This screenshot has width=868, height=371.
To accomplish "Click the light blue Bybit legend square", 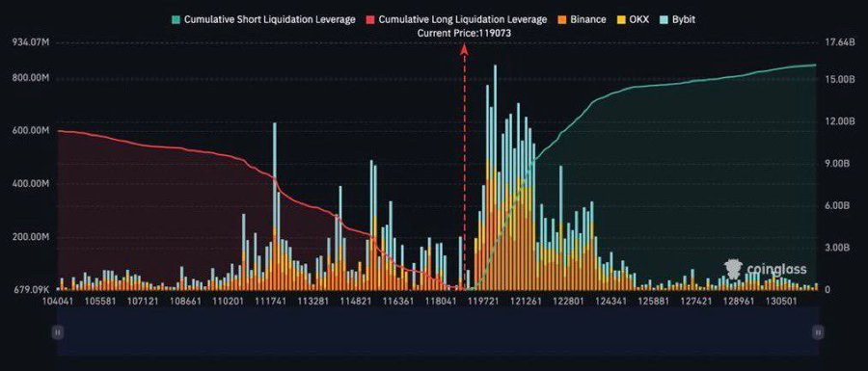I will point(664,19).
